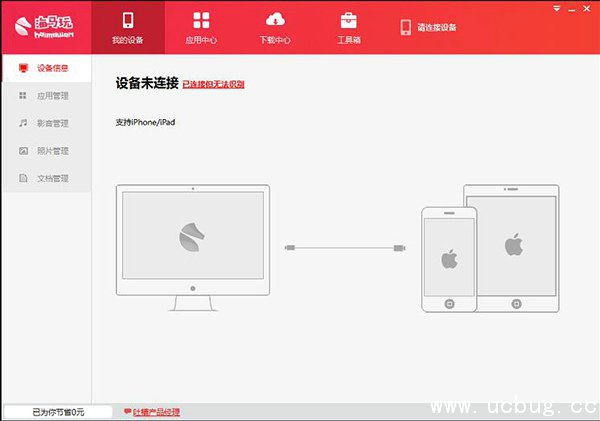Open 下载中心 cloud download tab
The image size is (600, 421).
coord(275,27)
